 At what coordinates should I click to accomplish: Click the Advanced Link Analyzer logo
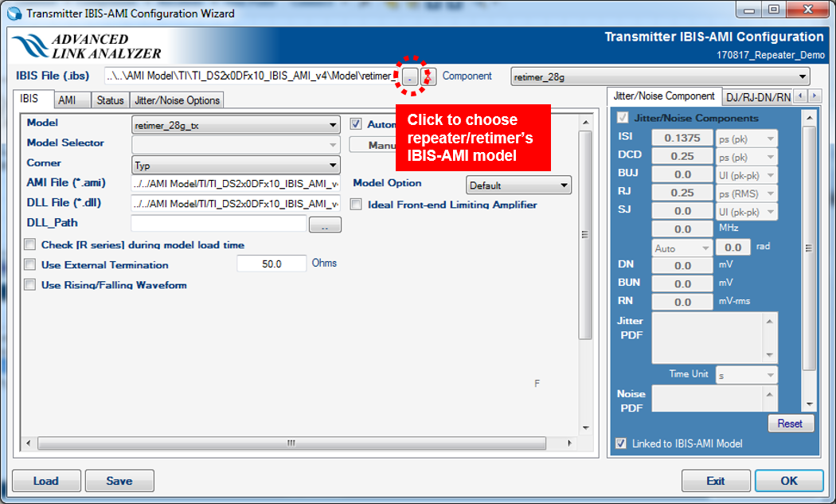pos(86,46)
